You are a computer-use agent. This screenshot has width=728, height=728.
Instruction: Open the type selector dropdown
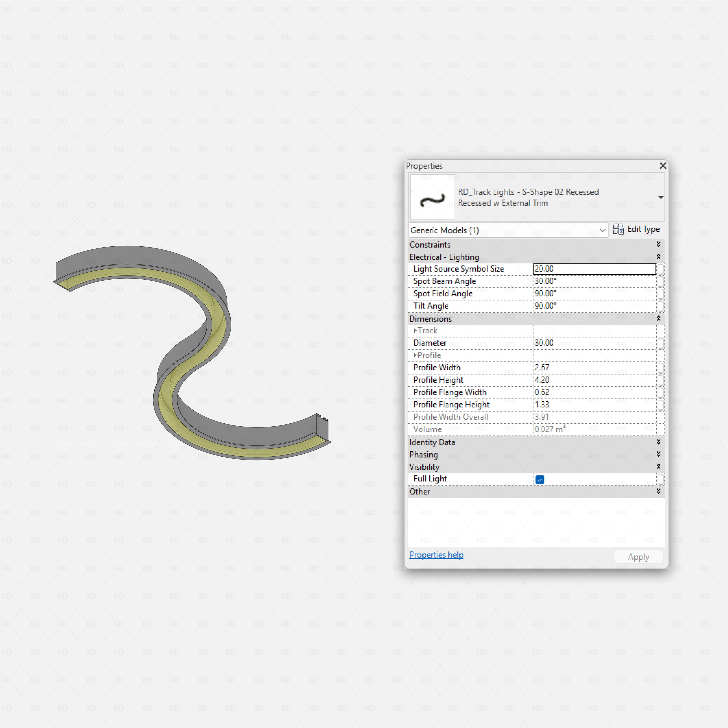pyautogui.click(x=661, y=197)
